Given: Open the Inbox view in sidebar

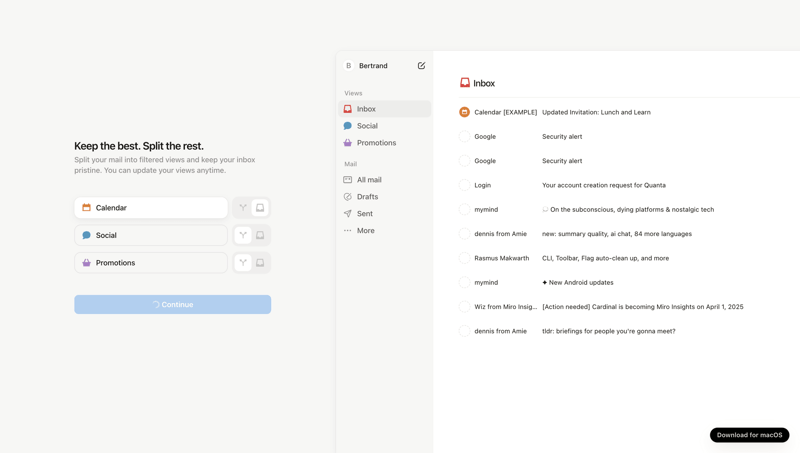Looking at the screenshot, I should coord(385,109).
